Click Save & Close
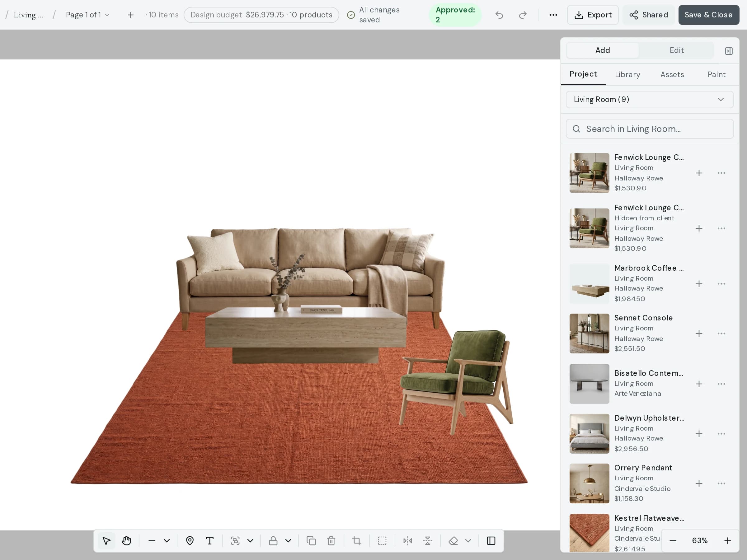Viewport: 747px width, 560px height. [708, 15]
